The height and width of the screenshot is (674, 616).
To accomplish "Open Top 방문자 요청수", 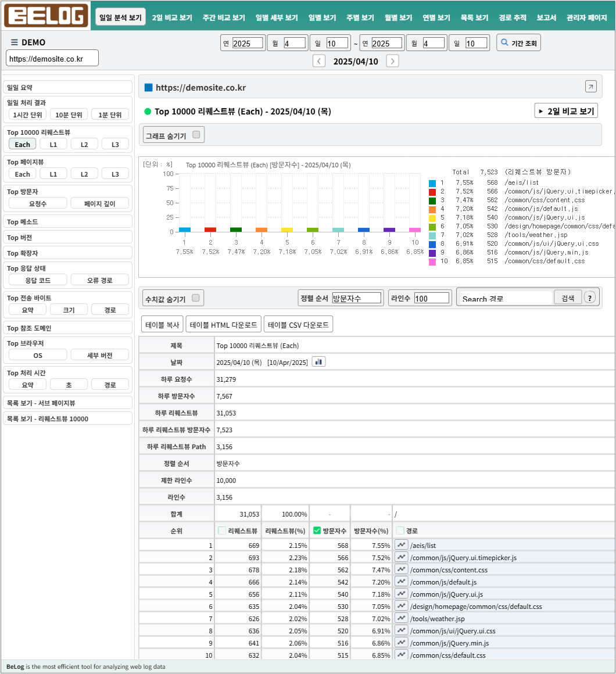I will [x=38, y=203].
